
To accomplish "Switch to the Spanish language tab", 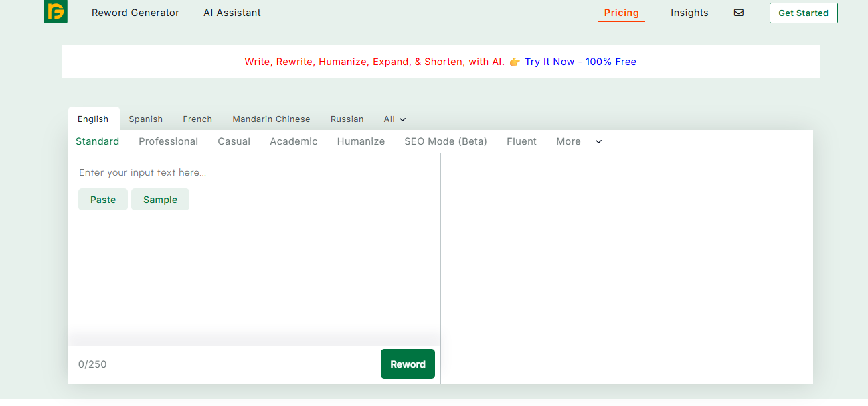I will coord(146,119).
